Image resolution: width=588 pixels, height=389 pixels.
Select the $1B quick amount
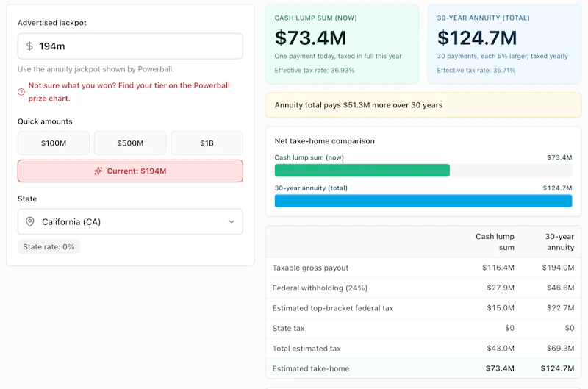click(x=207, y=143)
